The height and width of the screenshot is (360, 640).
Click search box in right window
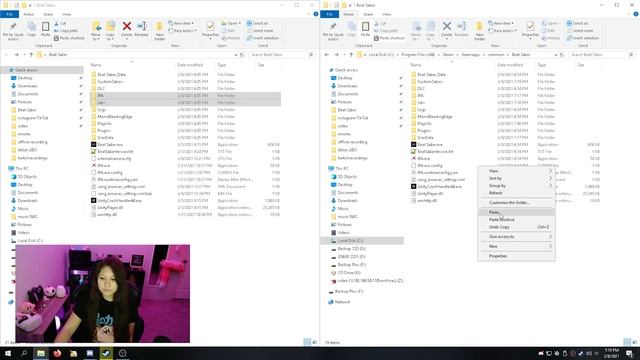click(602, 54)
